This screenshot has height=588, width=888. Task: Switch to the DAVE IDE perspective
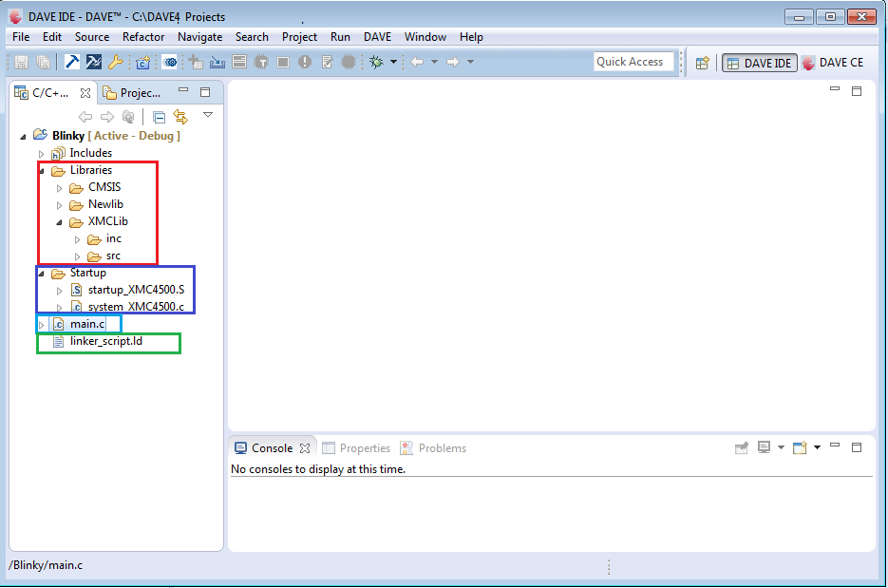[x=760, y=63]
